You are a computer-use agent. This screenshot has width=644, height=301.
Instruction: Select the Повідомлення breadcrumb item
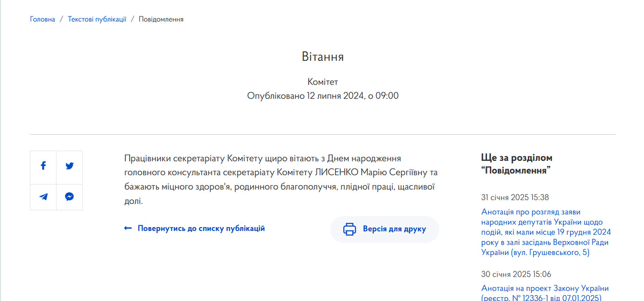[161, 19]
